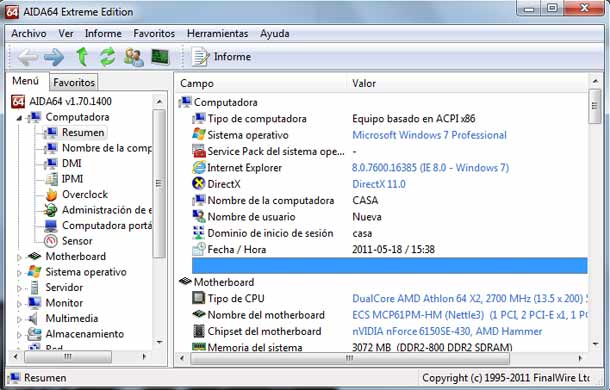Viewport: 610px width, 390px height.
Task: Select the CASA computer name value
Action: pyautogui.click(x=365, y=200)
